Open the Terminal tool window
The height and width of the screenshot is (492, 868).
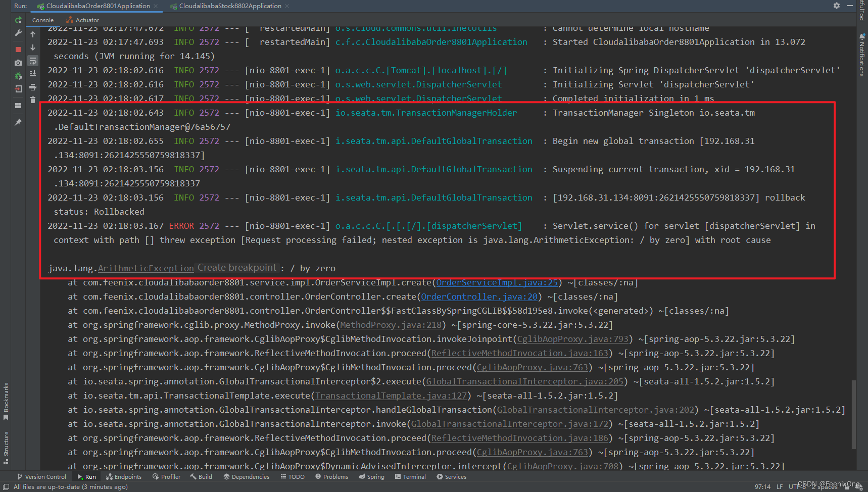tap(410, 477)
